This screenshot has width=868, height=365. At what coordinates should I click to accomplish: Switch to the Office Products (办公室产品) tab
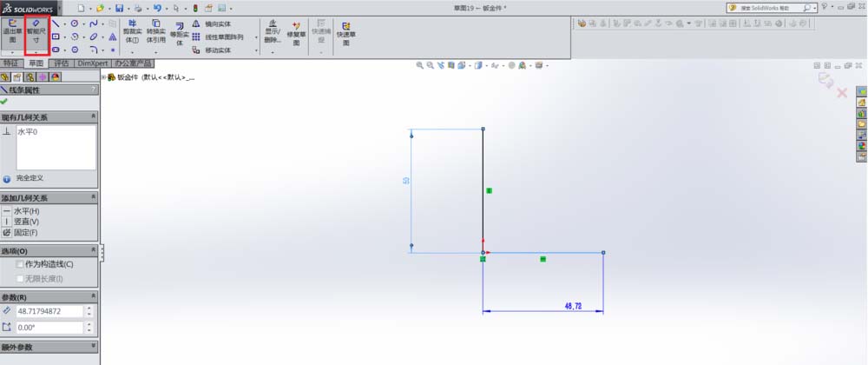point(133,63)
